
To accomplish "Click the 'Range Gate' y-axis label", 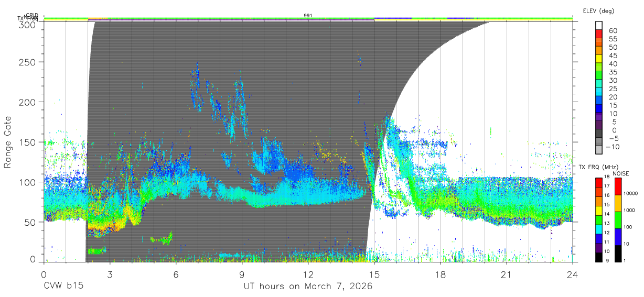I will 8,142.
